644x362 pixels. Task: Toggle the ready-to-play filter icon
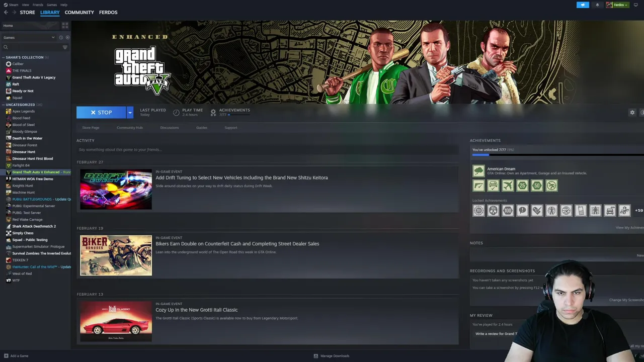[x=67, y=37]
